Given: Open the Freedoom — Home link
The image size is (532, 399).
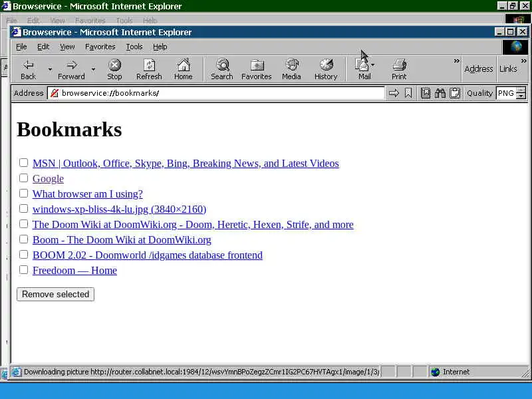Looking at the screenshot, I should click(x=74, y=271).
